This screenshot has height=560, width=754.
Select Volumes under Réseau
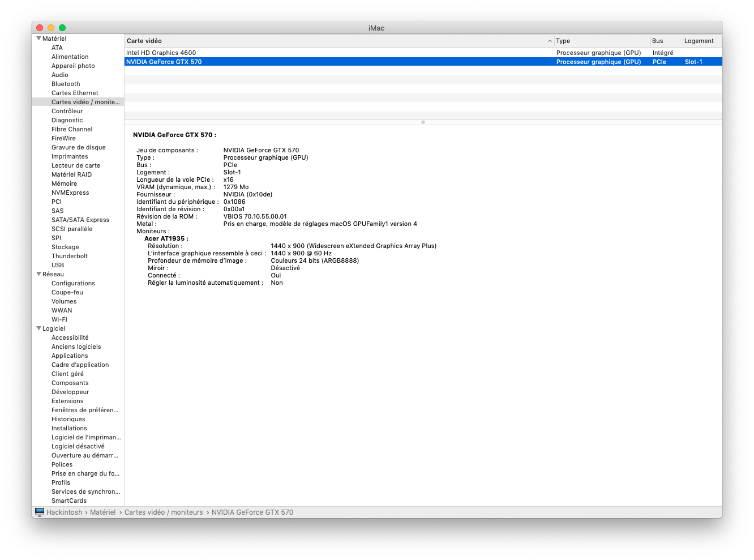[64, 301]
